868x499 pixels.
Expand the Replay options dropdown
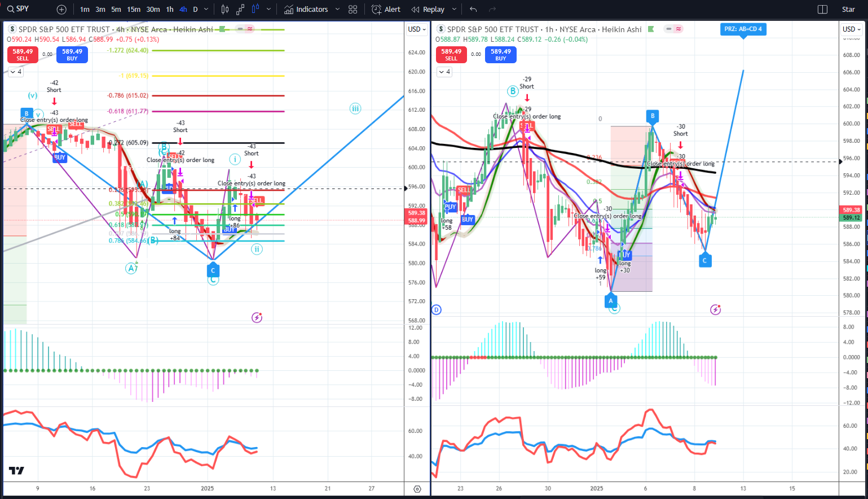coord(454,10)
